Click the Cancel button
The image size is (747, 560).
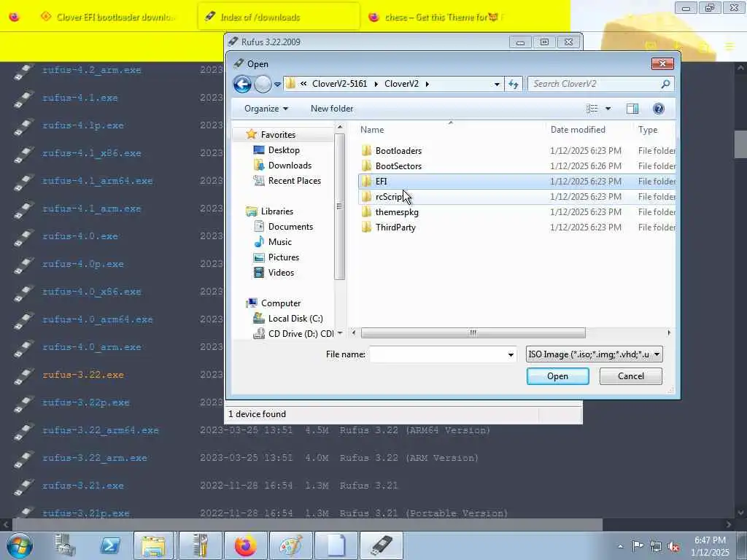[x=631, y=376]
